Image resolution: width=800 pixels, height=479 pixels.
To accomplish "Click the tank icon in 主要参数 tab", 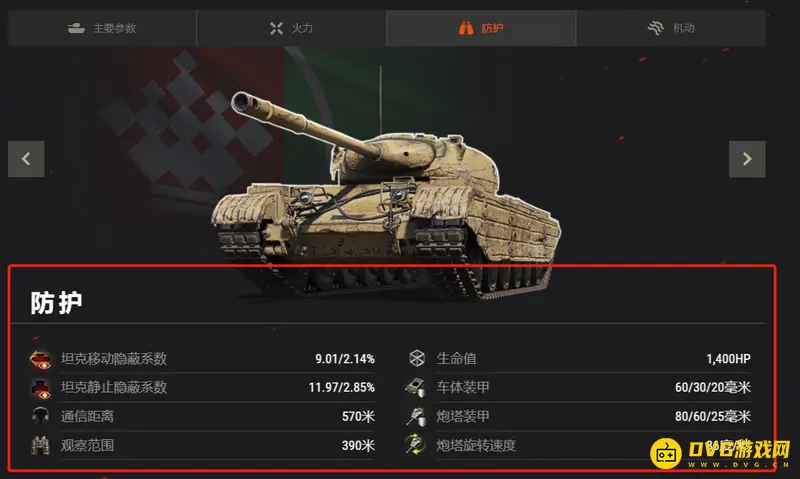I will (x=77, y=28).
